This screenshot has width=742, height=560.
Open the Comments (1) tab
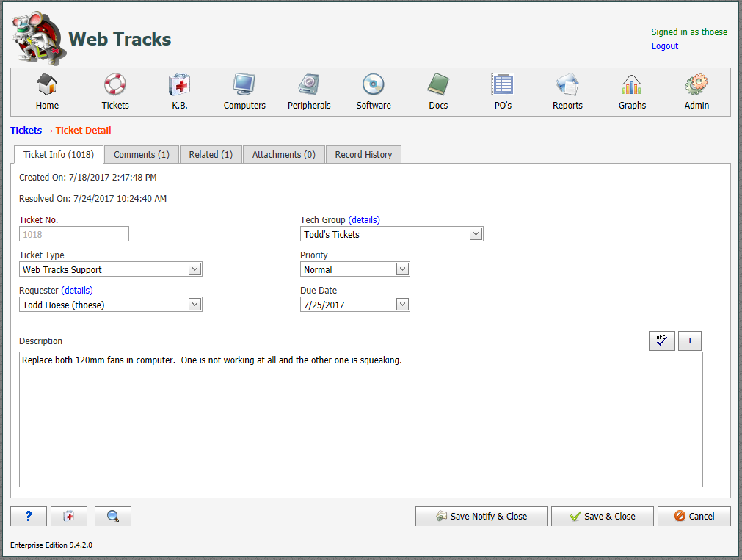coord(142,155)
